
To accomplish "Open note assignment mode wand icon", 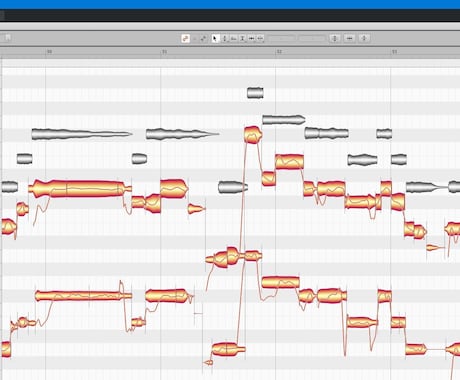I will pyautogui.click(x=203, y=39).
